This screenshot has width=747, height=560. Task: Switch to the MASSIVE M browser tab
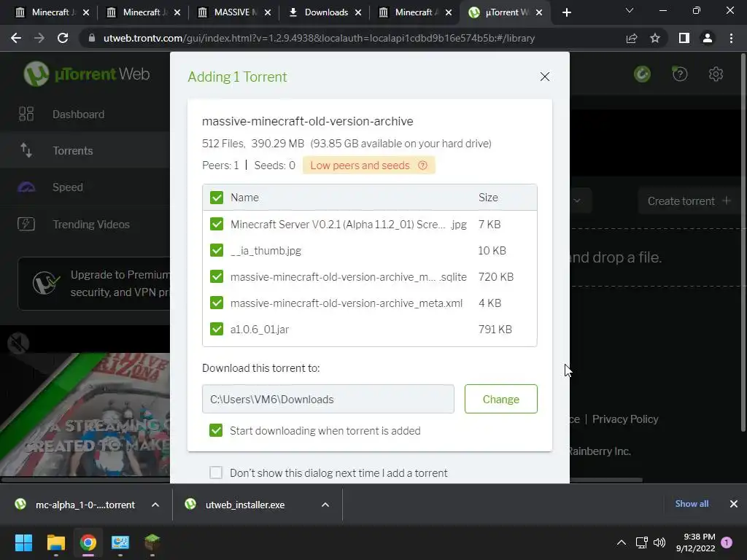[x=233, y=12]
